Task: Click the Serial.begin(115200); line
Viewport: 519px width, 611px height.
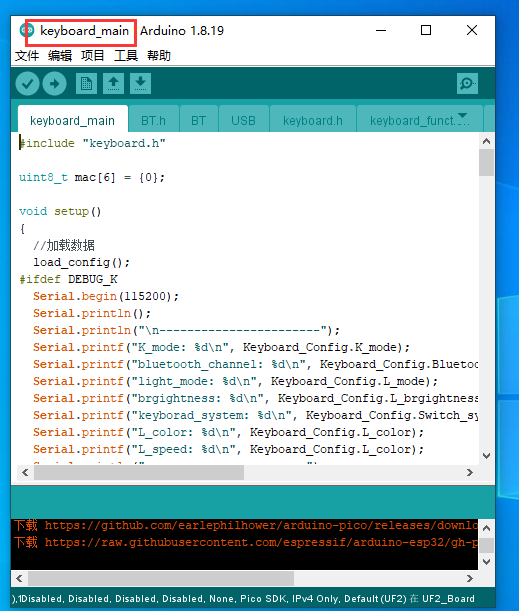Action: (106, 297)
